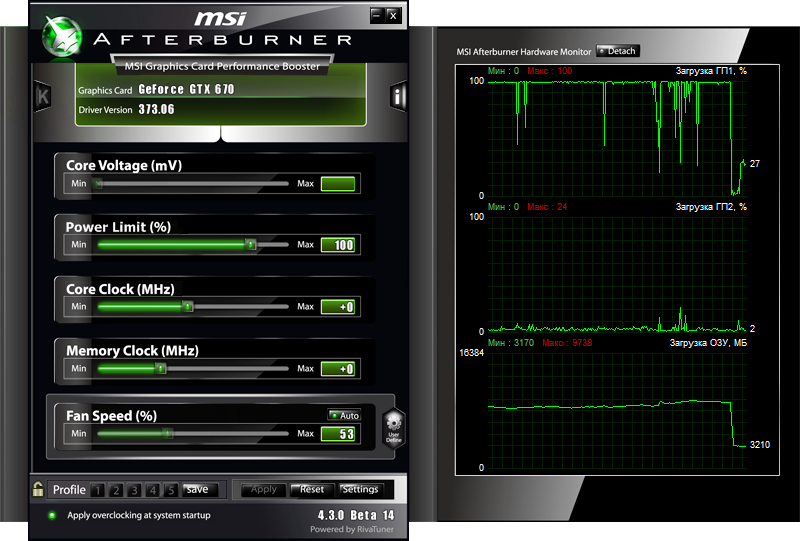
Task: Toggle the profile lock icon
Action: click(x=38, y=489)
